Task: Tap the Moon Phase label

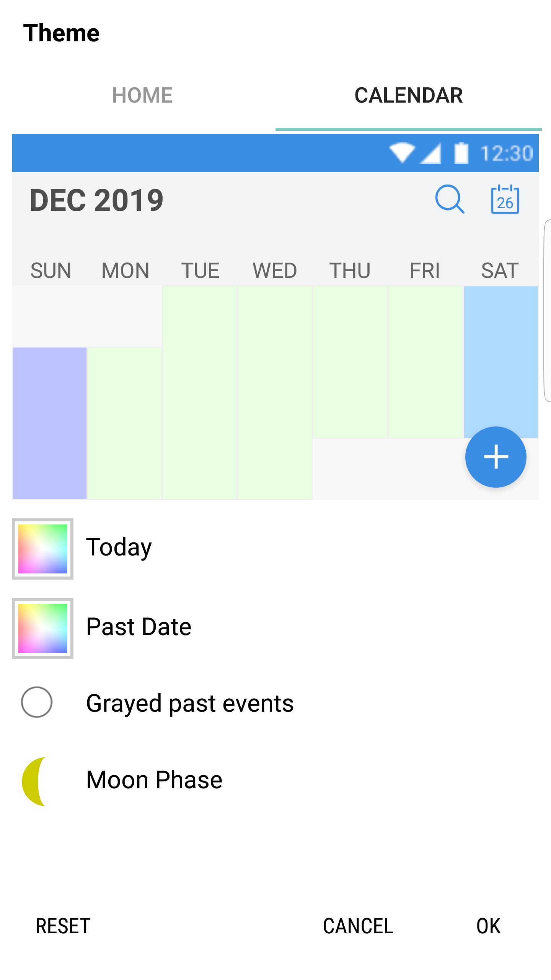Action: click(x=154, y=780)
